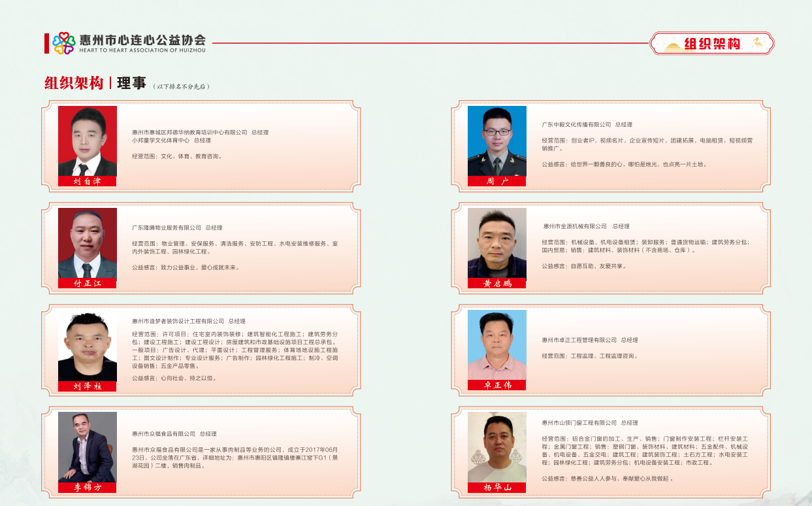Image resolution: width=812 pixels, height=506 pixels.
Task: Click '惠州市造梦者装饰设计工程有限公司' company line
Action: 189,321
